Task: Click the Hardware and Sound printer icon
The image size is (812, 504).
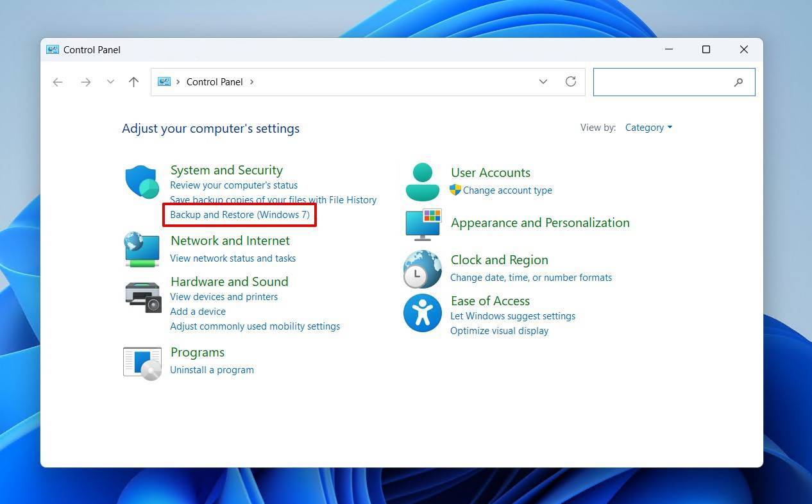Action: 142,297
